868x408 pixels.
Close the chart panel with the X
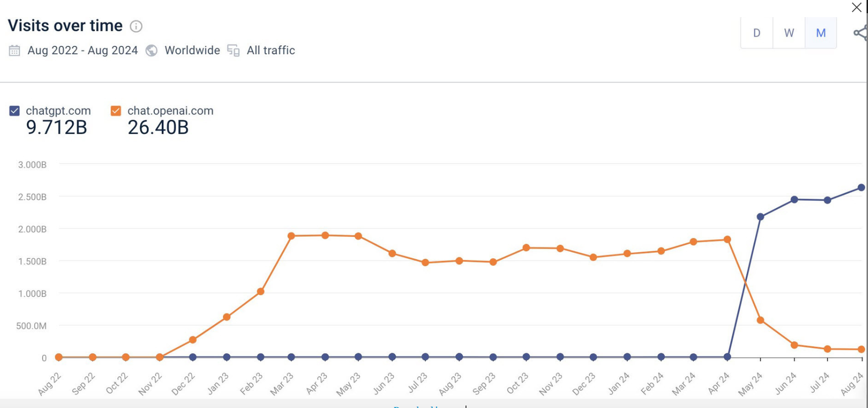tap(856, 8)
